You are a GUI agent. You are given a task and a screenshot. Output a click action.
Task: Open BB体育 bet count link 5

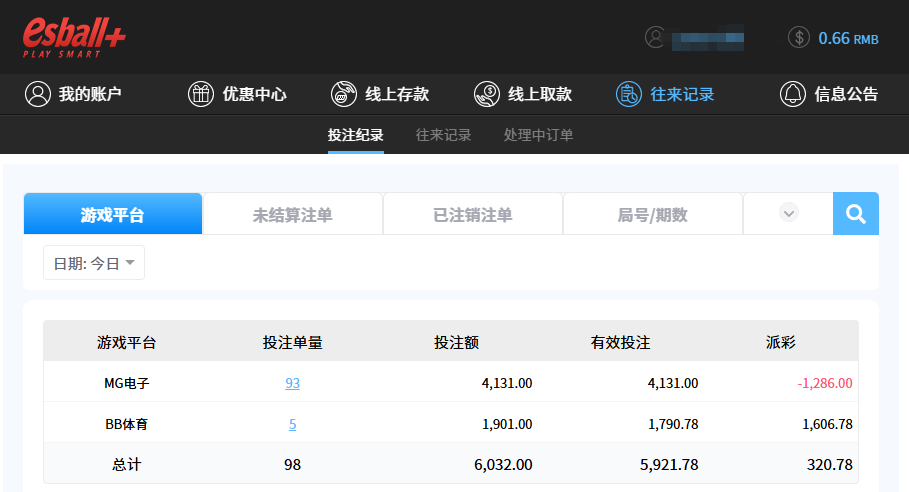pos(292,424)
